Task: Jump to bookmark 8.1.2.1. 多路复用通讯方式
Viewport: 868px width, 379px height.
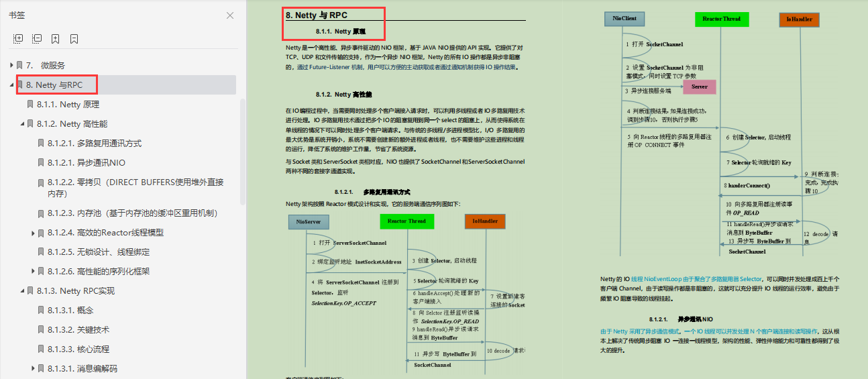Action: point(95,143)
